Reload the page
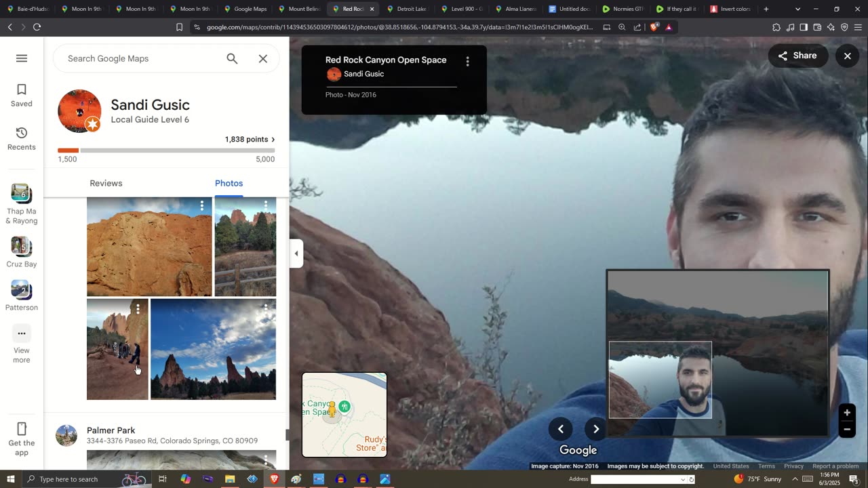The image size is (868, 488). (37, 27)
